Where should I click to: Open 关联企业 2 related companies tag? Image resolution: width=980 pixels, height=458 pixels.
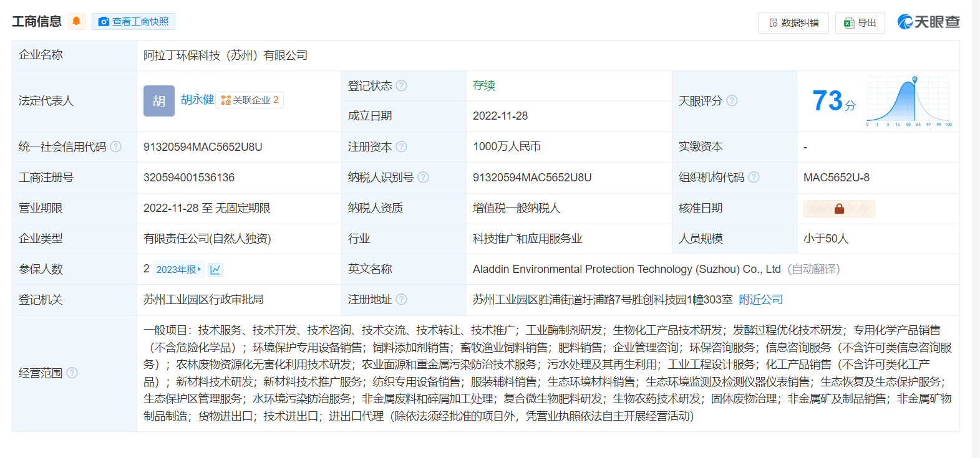pos(250,100)
